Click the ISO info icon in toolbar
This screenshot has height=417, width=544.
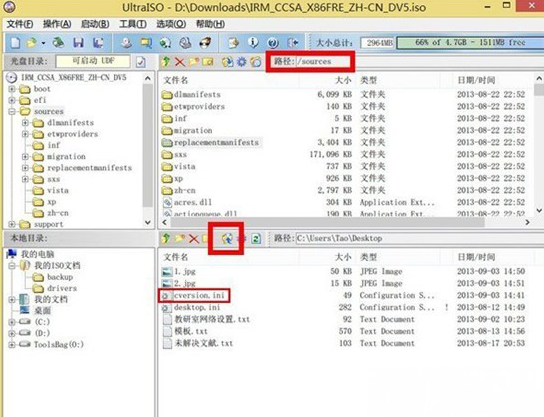253,43
